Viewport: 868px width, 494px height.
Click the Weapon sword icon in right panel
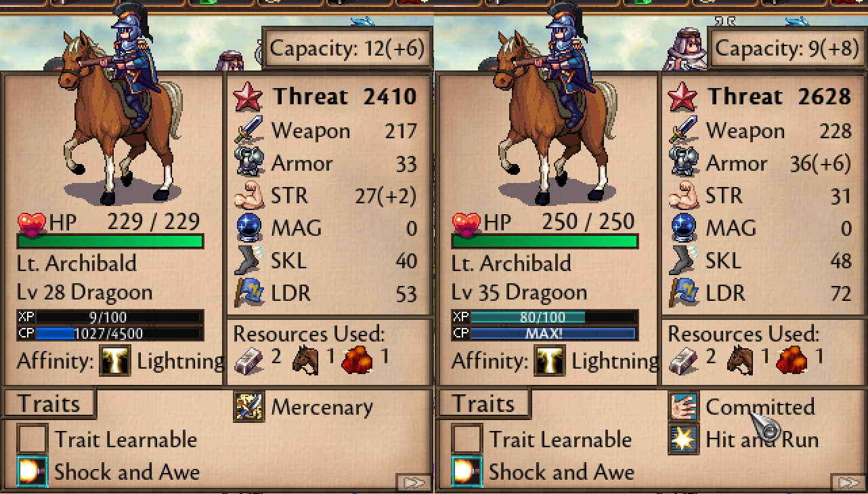682,130
